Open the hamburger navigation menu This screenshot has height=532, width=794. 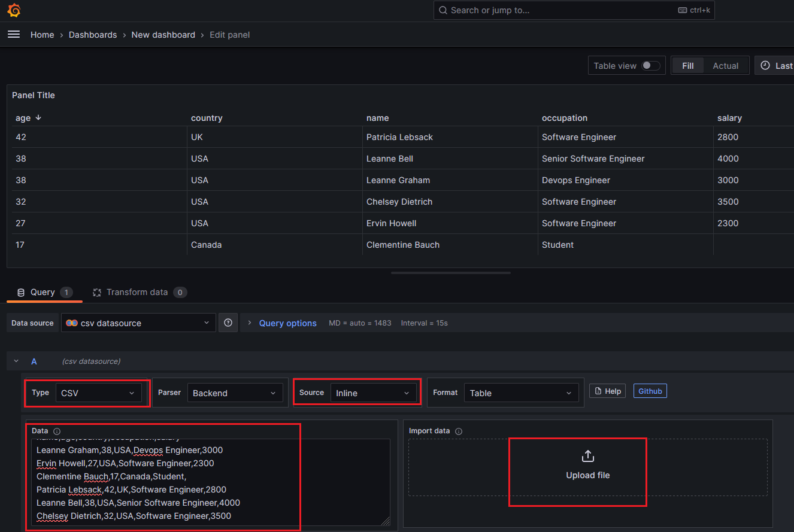tap(14, 35)
